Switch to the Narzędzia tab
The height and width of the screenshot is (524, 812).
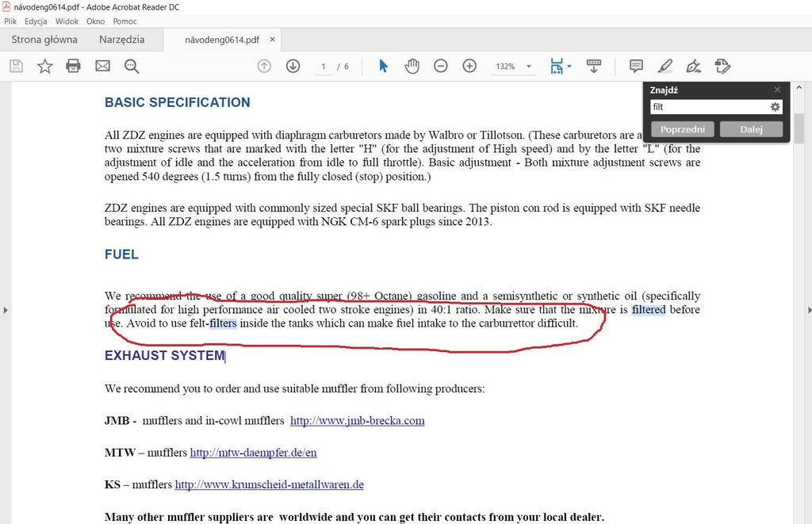121,40
